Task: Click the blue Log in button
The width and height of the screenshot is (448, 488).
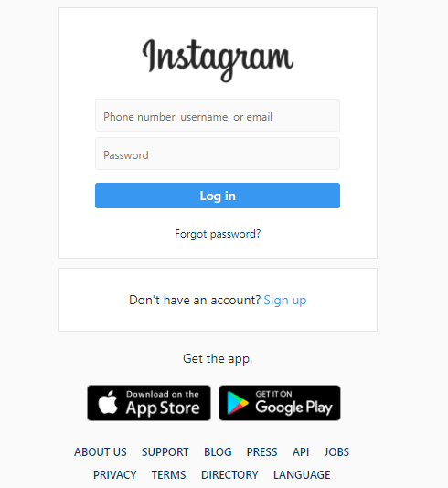Action: pos(218,196)
